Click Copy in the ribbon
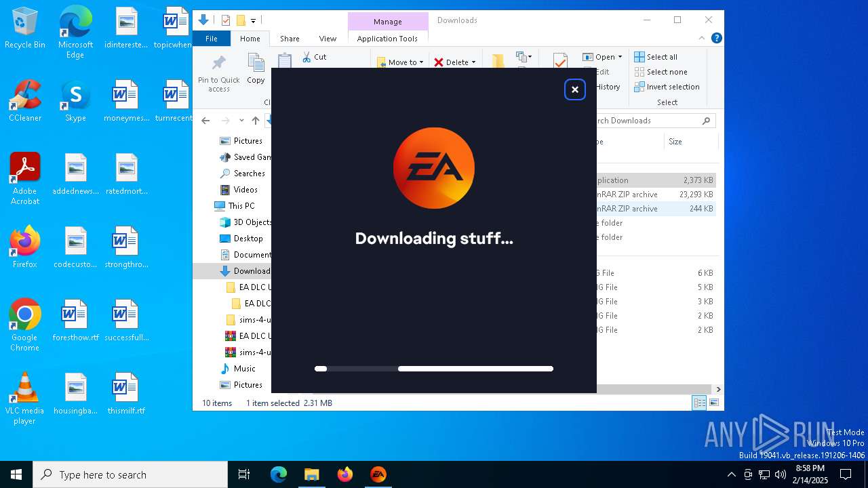The height and width of the screenshot is (488, 868). 256,69
